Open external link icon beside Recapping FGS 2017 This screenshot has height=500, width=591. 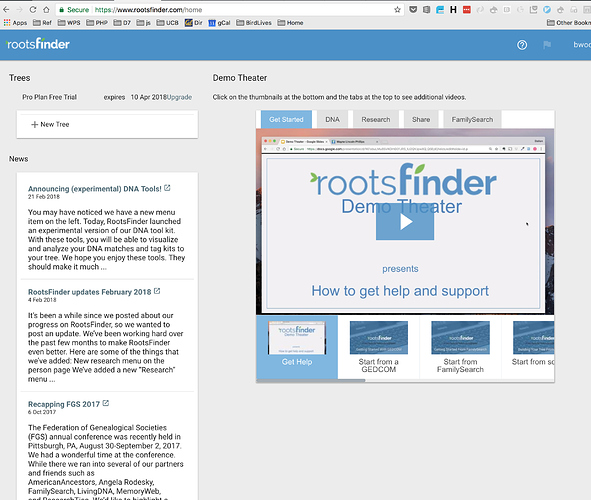pos(106,403)
